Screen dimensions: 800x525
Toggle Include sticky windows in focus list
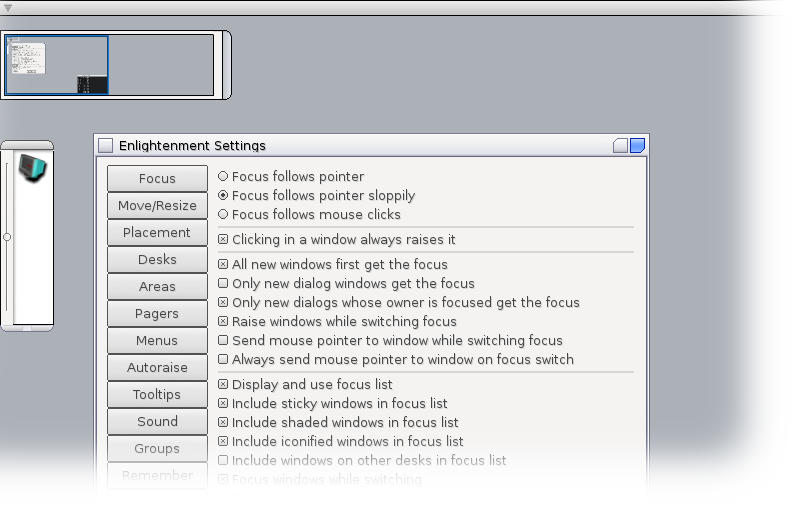pos(333,403)
